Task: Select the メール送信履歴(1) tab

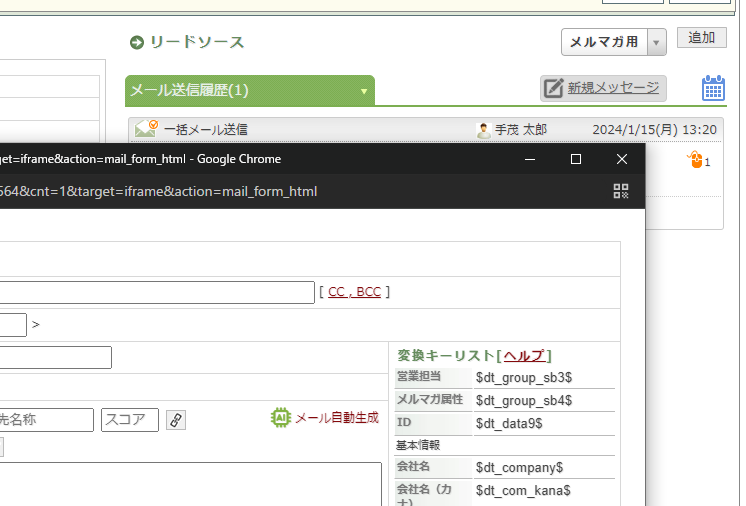Action: (x=250, y=90)
